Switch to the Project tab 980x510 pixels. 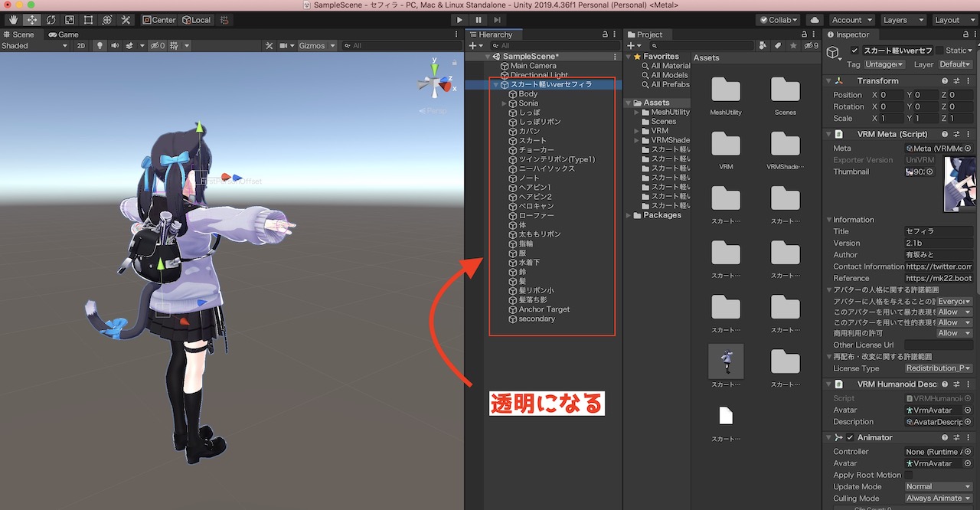647,34
